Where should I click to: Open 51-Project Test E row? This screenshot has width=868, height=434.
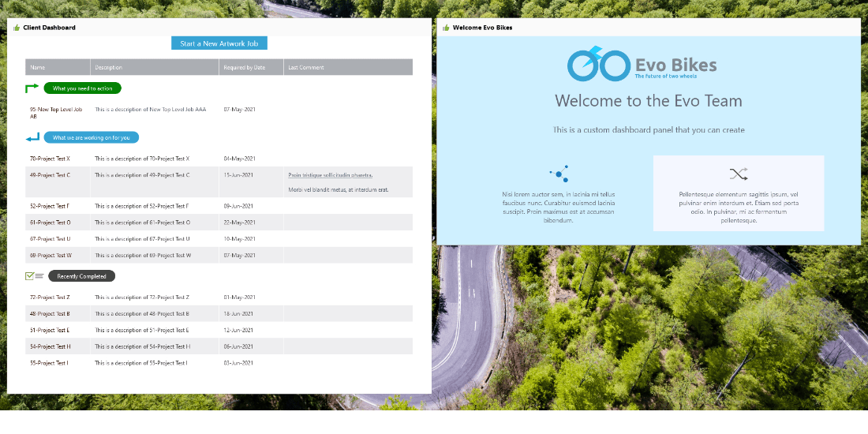tap(219, 330)
